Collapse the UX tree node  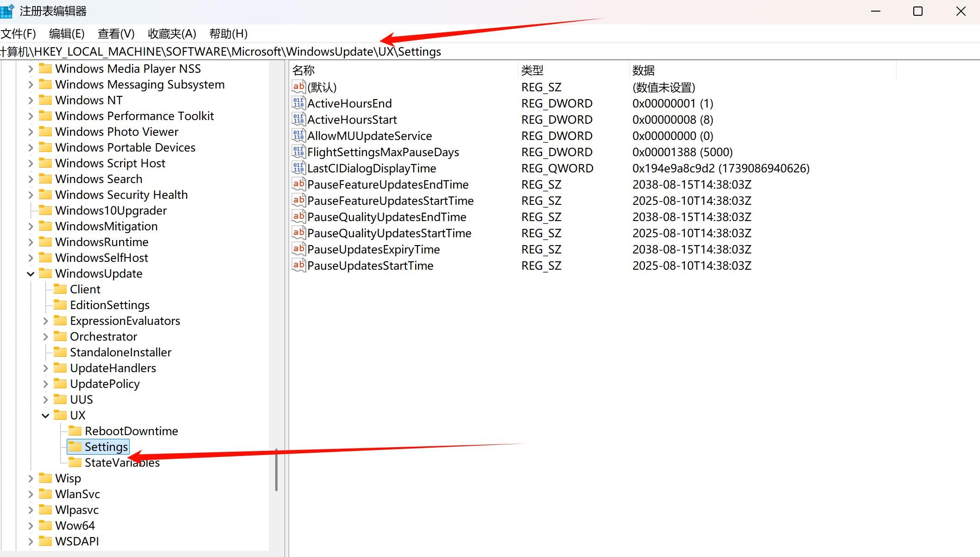pos(45,416)
